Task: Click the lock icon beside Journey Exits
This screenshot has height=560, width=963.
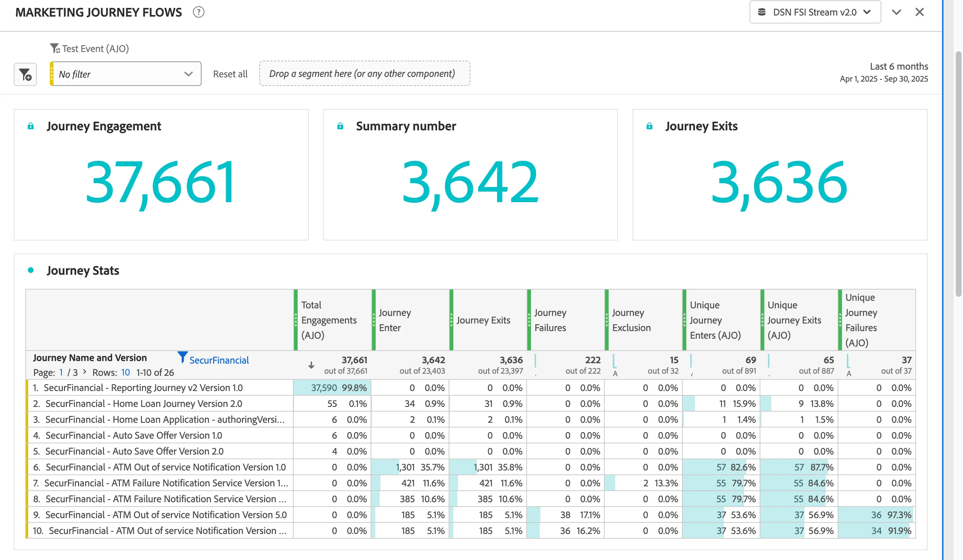Action: pyautogui.click(x=649, y=126)
